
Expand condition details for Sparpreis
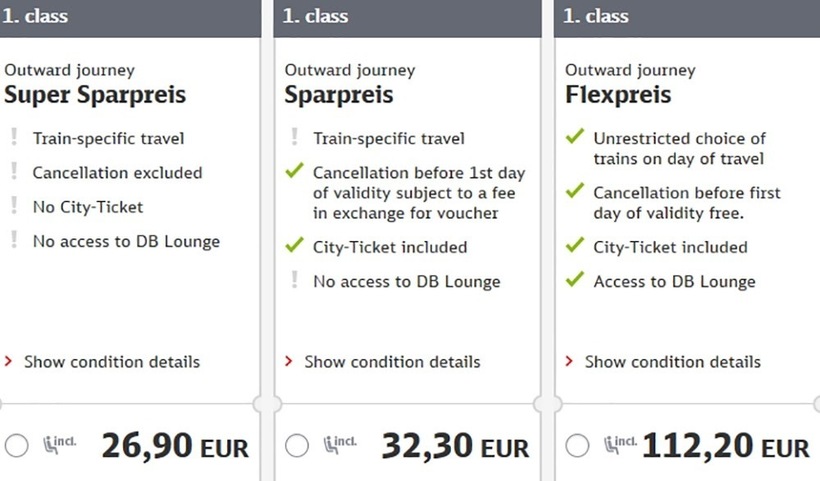click(x=391, y=362)
